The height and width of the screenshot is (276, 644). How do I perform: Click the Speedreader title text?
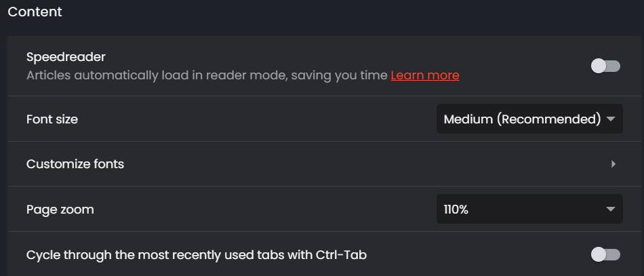coord(66,57)
